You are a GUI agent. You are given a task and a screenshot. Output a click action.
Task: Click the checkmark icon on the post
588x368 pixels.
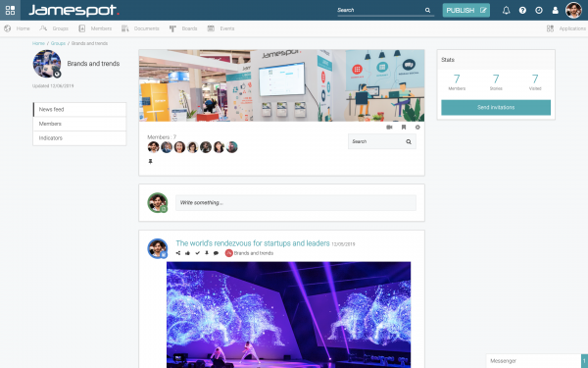point(198,253)
